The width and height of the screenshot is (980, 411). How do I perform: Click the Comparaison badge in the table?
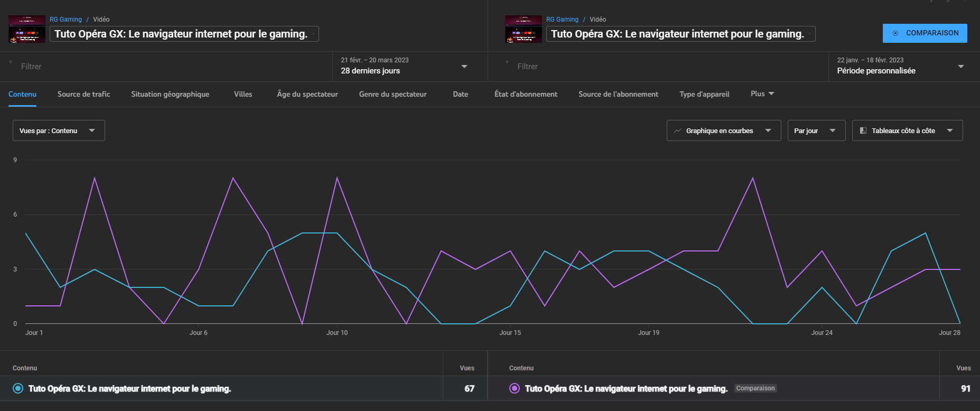click(x=755, y=388)
